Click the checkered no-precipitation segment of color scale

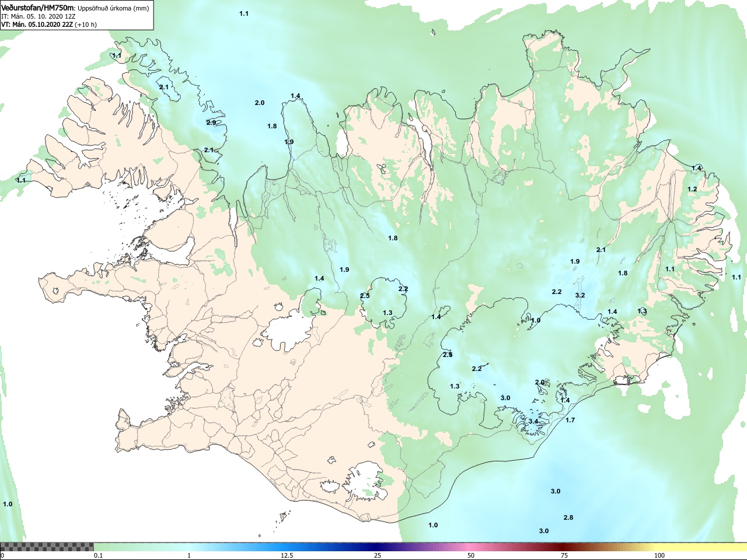coord(47,547)
